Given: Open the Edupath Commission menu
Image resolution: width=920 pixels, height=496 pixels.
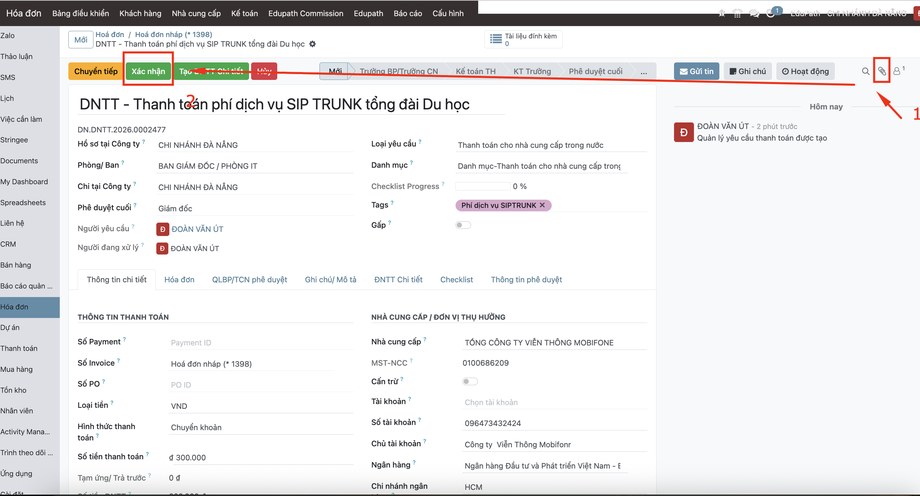Looking at the screenshot, I should [306, 13].
